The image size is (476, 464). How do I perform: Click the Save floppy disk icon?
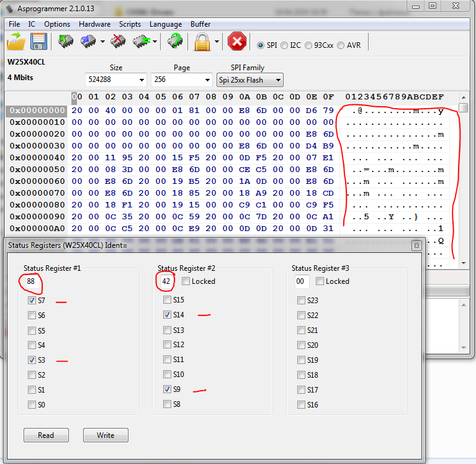point(39,42)
